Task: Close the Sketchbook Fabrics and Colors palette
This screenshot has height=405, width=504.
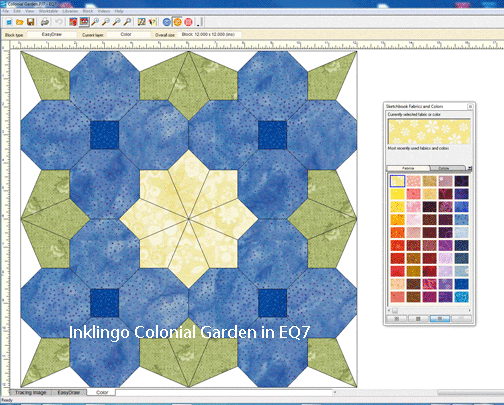Action: 470,107
